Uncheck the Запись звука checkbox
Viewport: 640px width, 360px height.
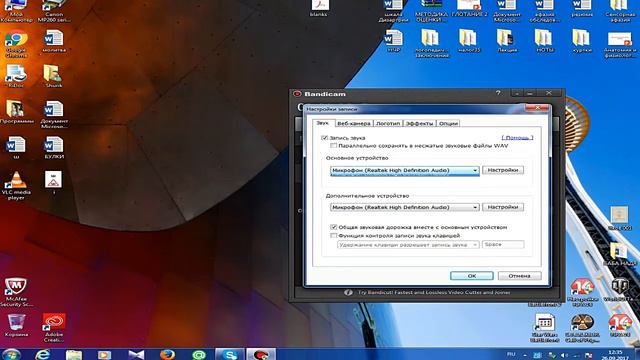(324, 138)
